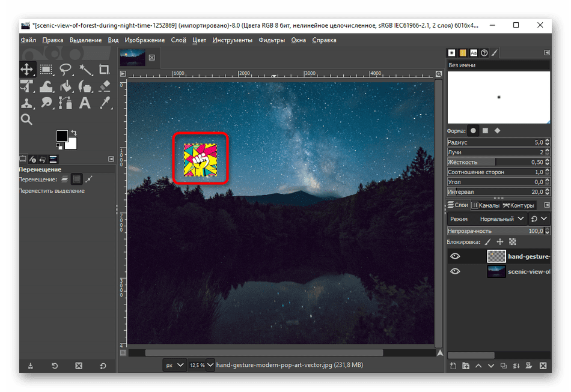
Task: Hide the hand-gesture layer
Action: (455, 256)
